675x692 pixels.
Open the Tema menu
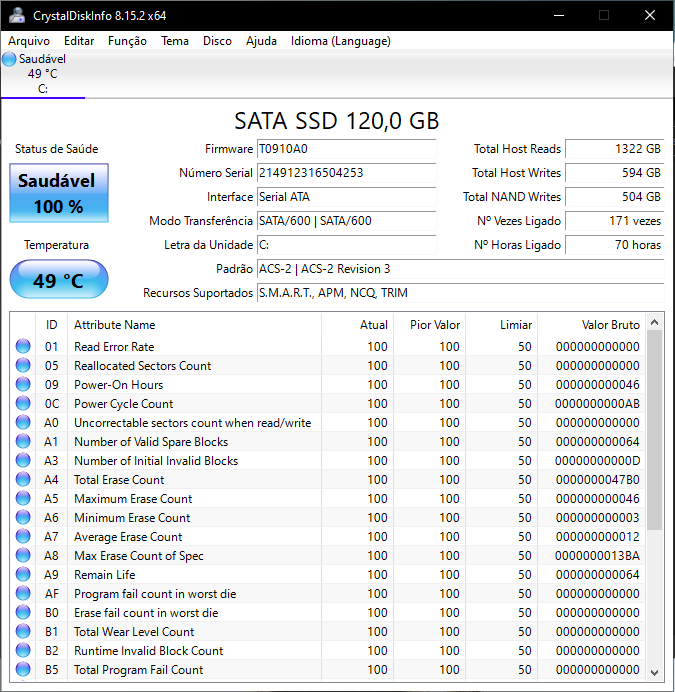175,41
